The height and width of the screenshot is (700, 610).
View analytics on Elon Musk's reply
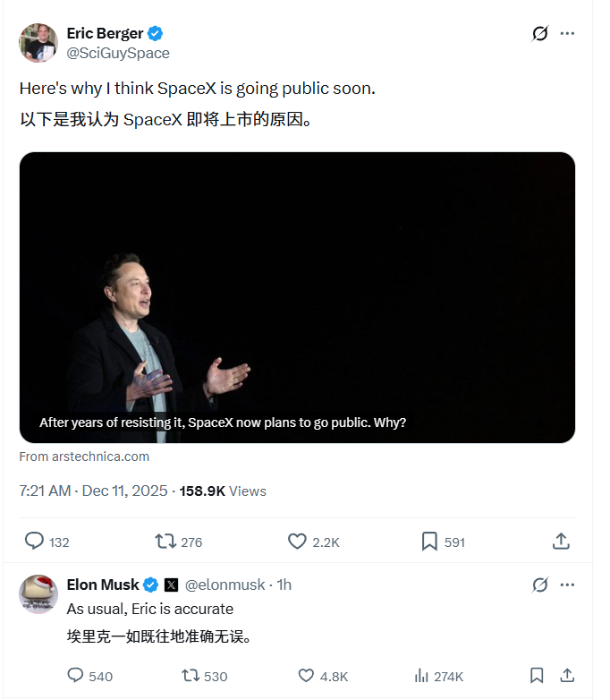coord(421,676)
